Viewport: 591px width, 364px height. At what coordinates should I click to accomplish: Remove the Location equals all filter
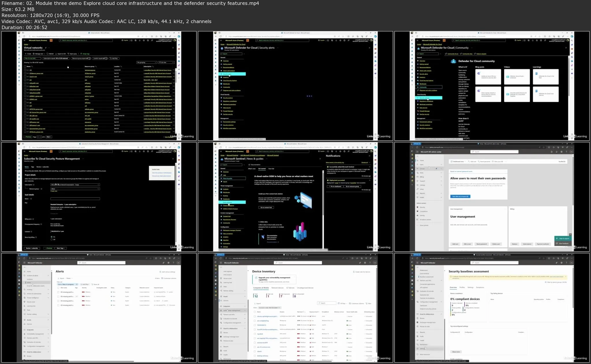point(106,59)
